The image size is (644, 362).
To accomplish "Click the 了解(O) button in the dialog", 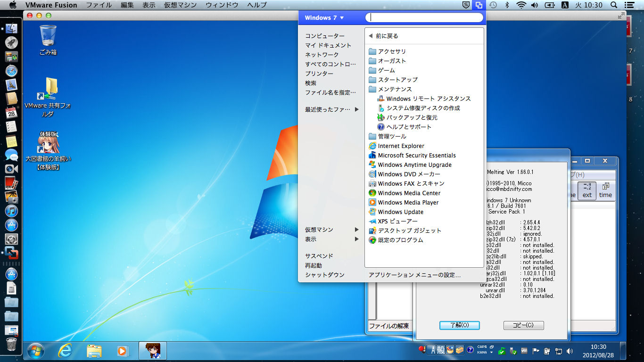I will [x=459, y=325].
